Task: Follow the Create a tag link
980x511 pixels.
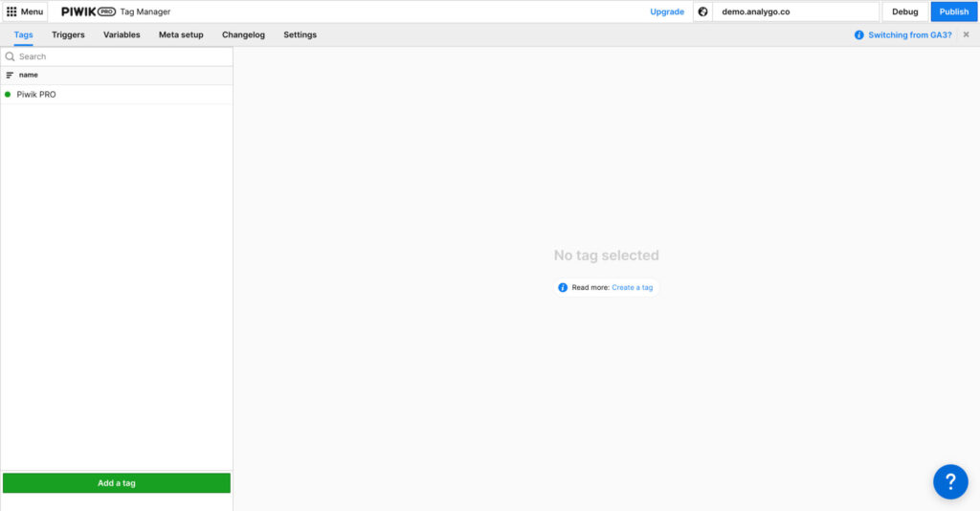Action: pos(632,287)
